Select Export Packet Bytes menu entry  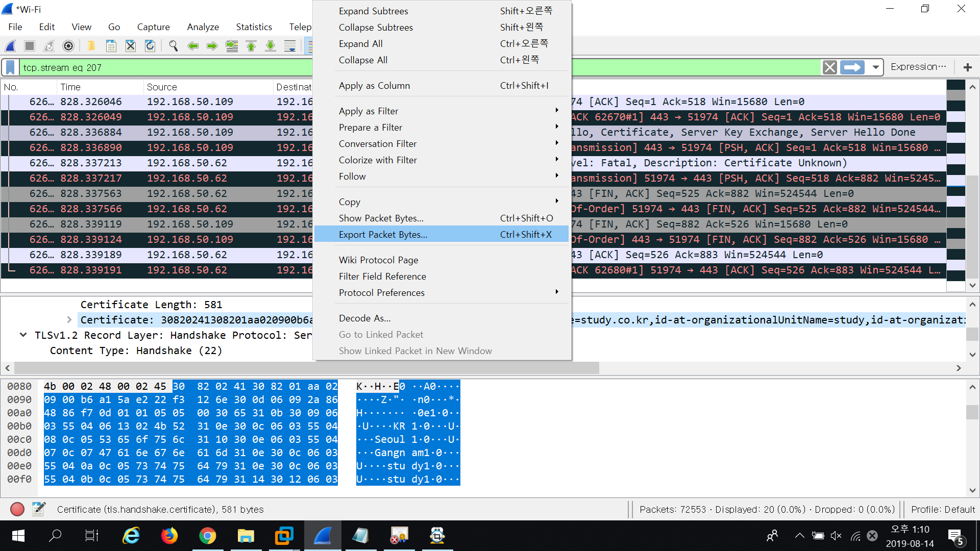coord(383,235)
